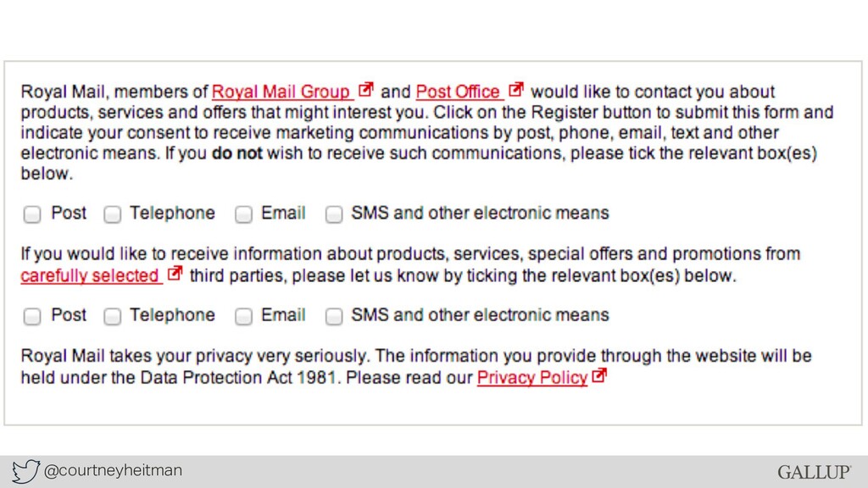Image resolution: width=868 pixels, height=488 pixels.
Task: Click external link icon after Post Office
Action: point(516,89)
